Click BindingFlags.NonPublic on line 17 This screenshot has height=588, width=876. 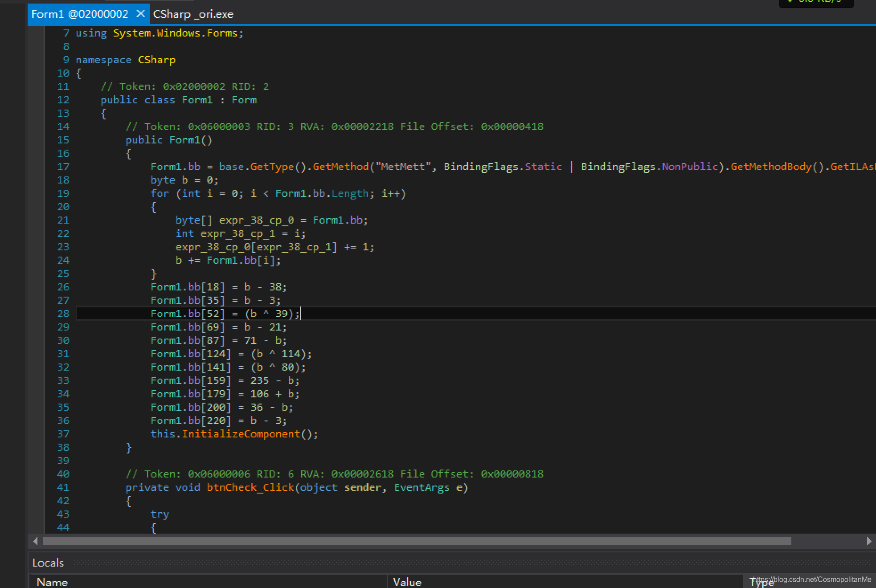point(649,167)
